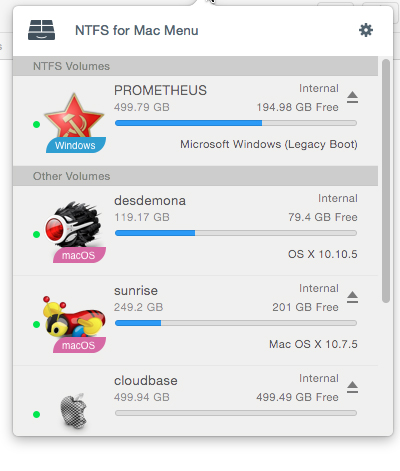Click the NTFS Volumes section header

click(195, 66)
